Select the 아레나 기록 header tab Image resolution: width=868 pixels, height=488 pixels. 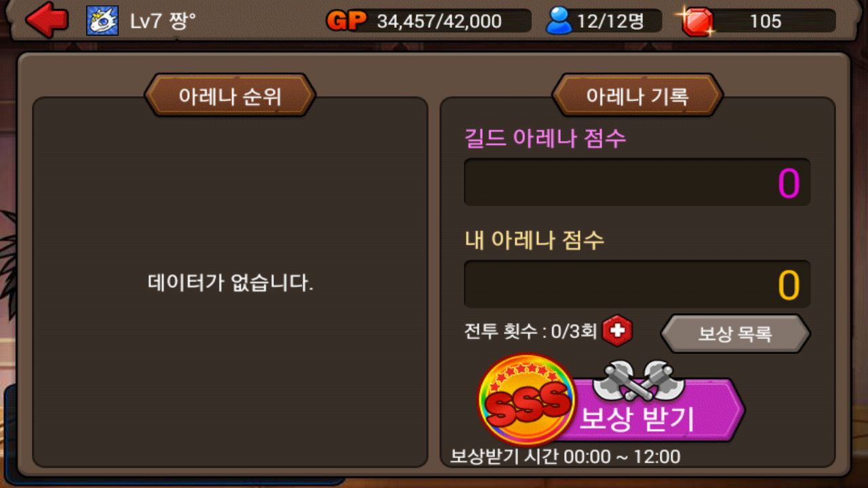(637, 96)
